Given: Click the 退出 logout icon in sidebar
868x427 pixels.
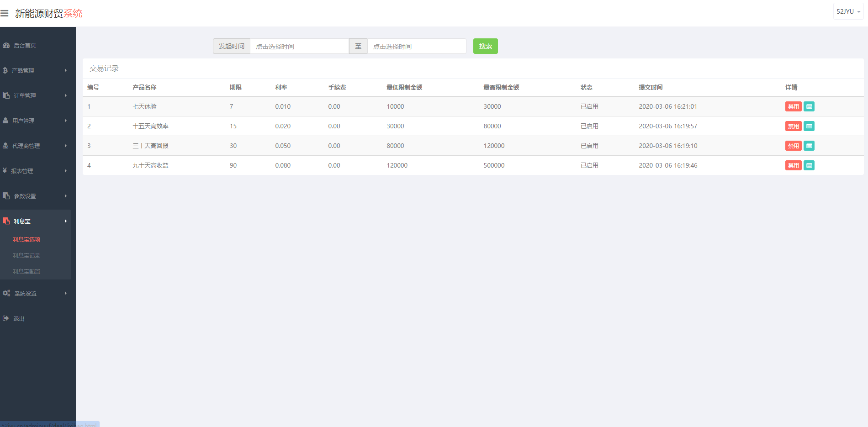Looking at the screenshot, I should [6, 318].
